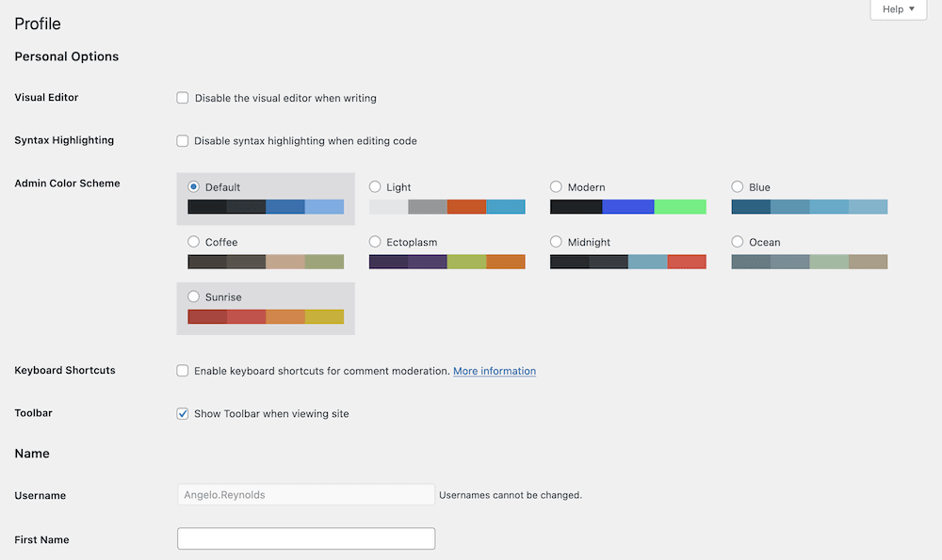Pick the Ocean color scheme radio
The height and width of the screenshot is (560, 942).
pos(738,241)
